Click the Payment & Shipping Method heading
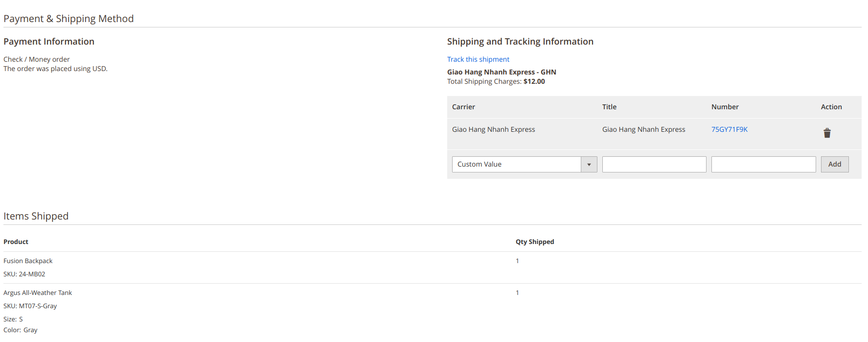 pos(69,19)
